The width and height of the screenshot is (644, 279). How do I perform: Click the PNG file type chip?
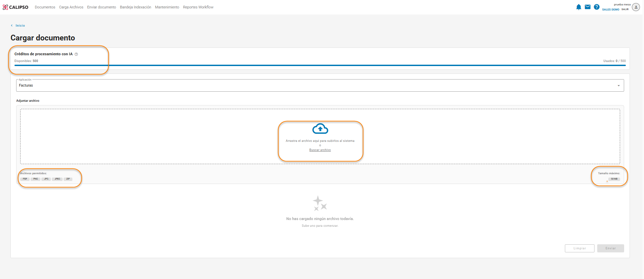(x=35, y=179)
